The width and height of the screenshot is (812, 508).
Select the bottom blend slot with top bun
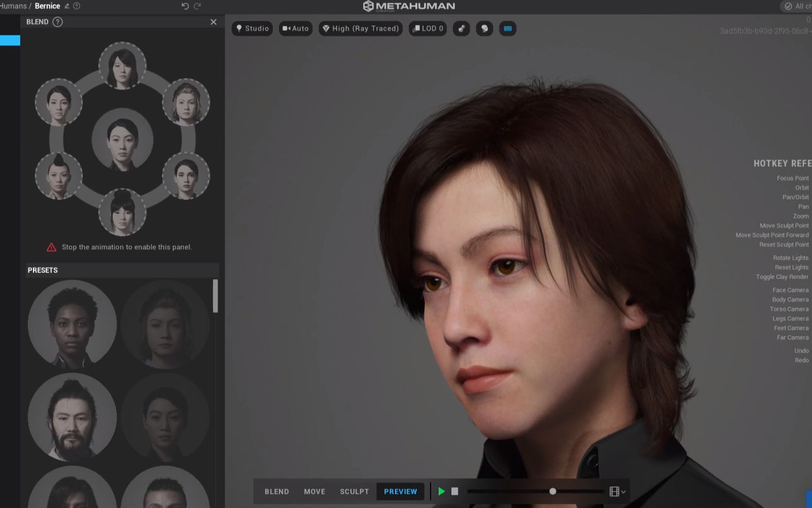(122, 212)
